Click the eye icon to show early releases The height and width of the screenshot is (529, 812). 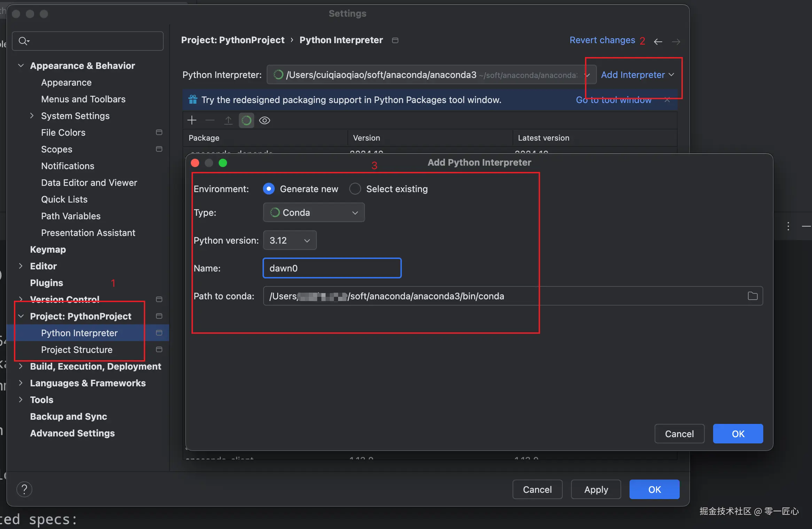pos(265,120)
